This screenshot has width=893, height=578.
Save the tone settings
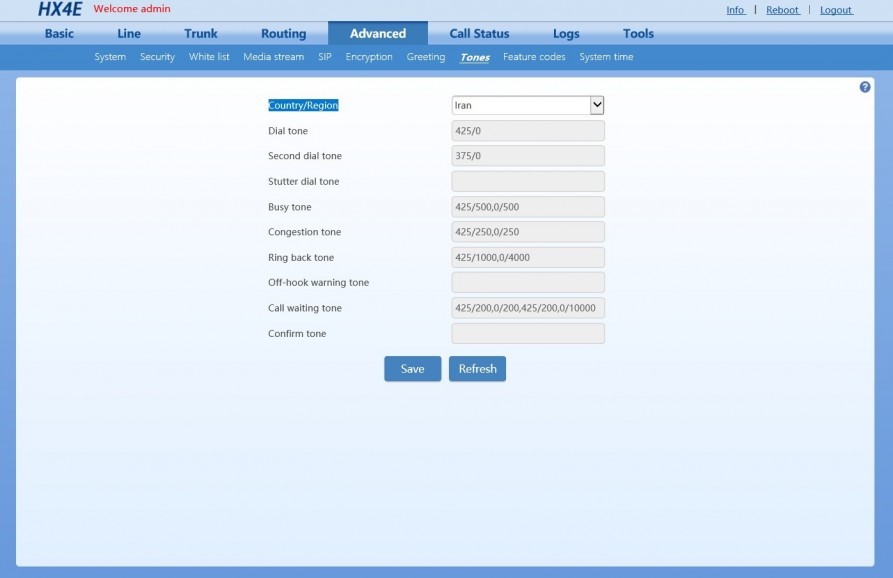(412, 369)
